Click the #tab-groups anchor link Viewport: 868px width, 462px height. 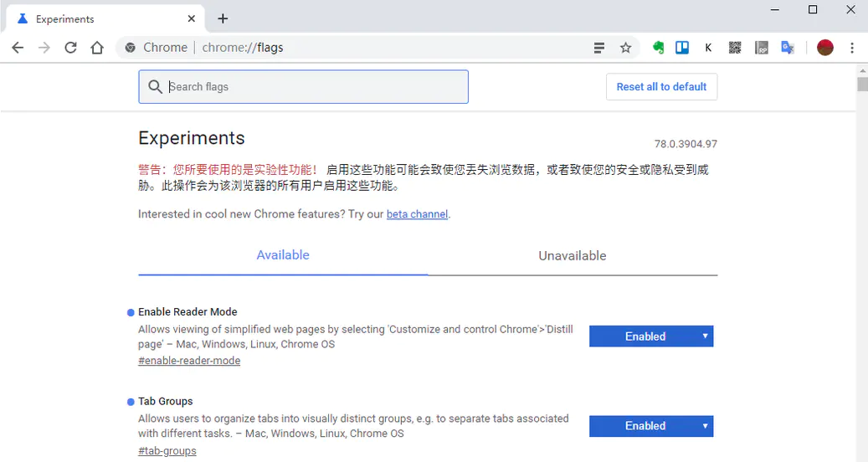click(167, 451)
